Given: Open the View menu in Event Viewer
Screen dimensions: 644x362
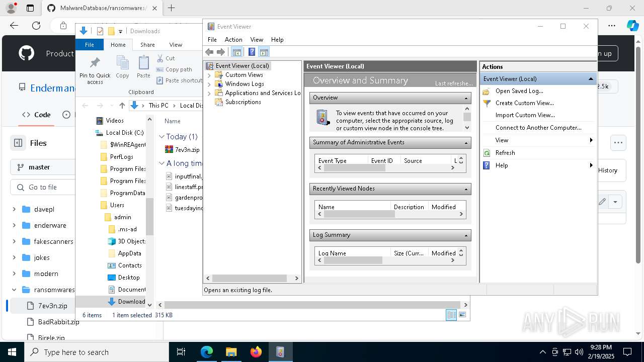Looking at the screenshot, I should pos(257,39).
